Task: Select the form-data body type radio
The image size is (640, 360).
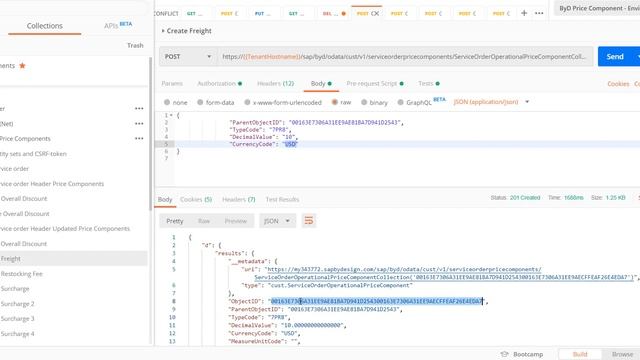Action: [200, 102]
